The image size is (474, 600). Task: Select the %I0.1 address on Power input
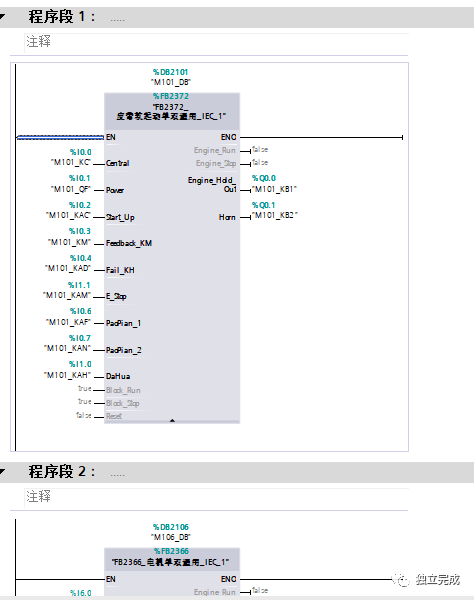(x=80, y=178)
